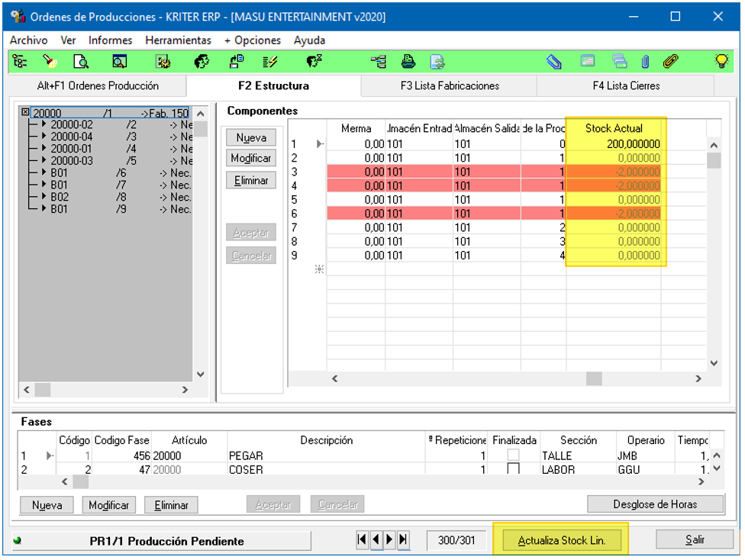Click Modificar button in Fases section
745x560 pixels.
108,505
